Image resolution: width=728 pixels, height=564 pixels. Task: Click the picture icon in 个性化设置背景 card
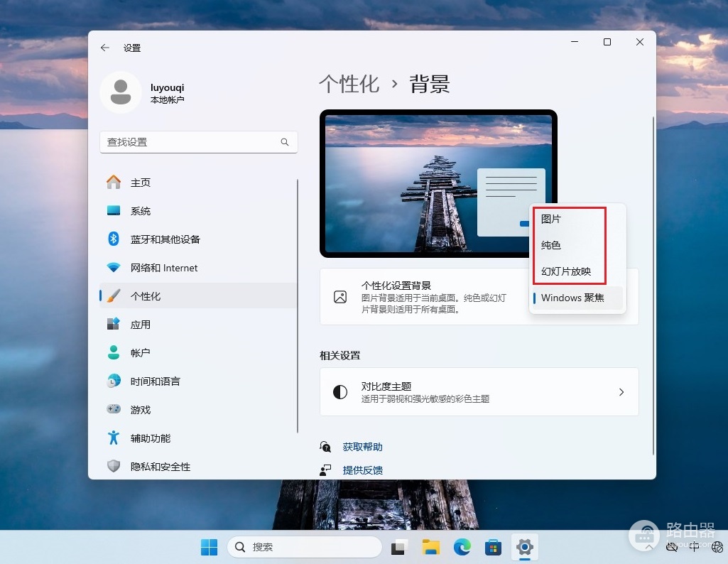point(340,297)
